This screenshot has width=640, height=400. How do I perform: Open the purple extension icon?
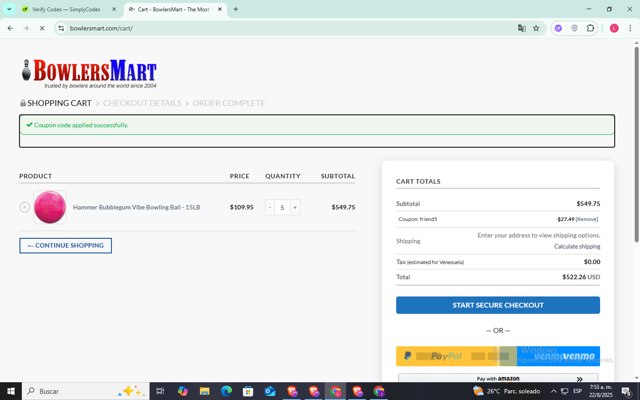(x=558, y=28)
